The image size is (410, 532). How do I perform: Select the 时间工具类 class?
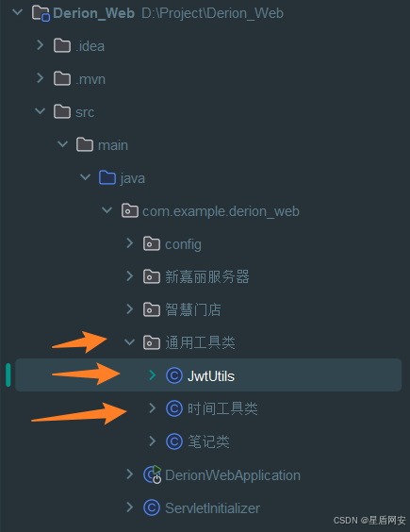point(222,408)
